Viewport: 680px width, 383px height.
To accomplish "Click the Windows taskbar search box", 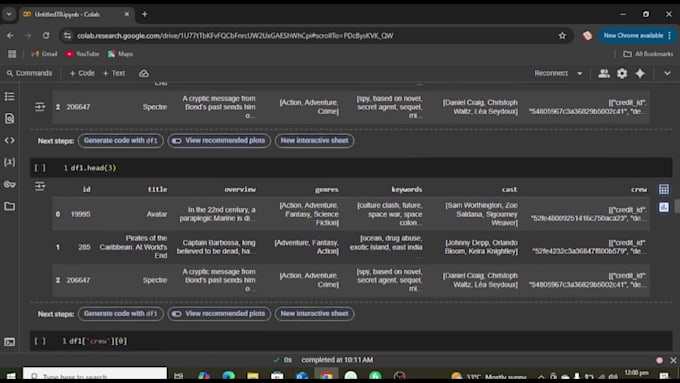I will pos(95,376).
